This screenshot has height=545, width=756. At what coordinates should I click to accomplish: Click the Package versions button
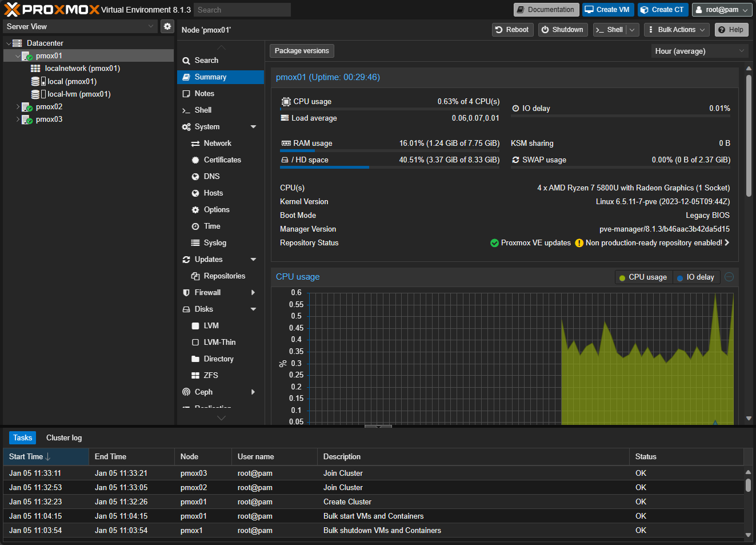click(302, 51)
